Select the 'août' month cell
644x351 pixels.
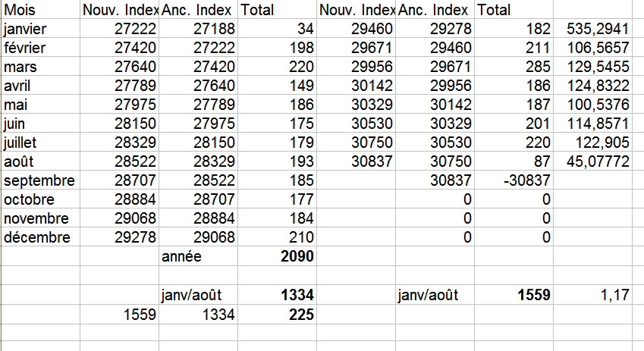[41, 161]
